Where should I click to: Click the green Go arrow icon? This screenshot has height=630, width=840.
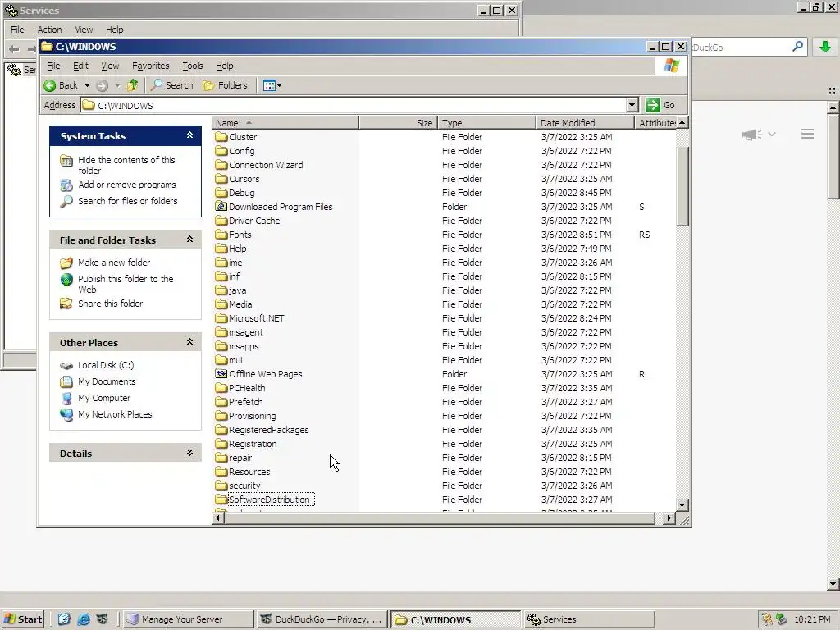(652, 105)
